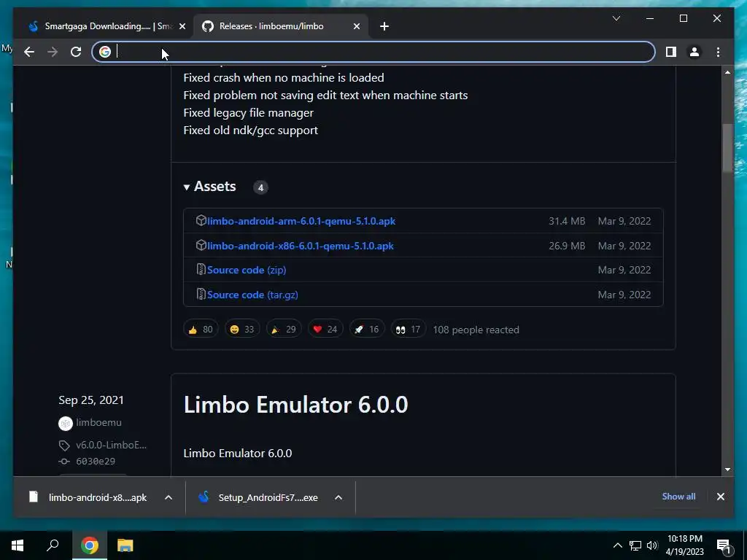Viewport: 747px width, 560px height.
Task: Open a new browser tab
Action: [384, 27]
